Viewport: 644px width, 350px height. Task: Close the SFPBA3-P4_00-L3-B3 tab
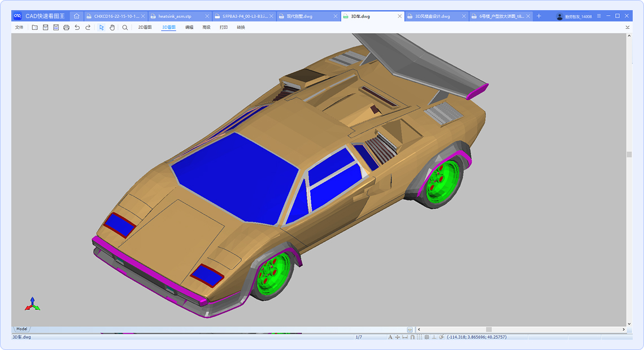[x=272, y=16]
